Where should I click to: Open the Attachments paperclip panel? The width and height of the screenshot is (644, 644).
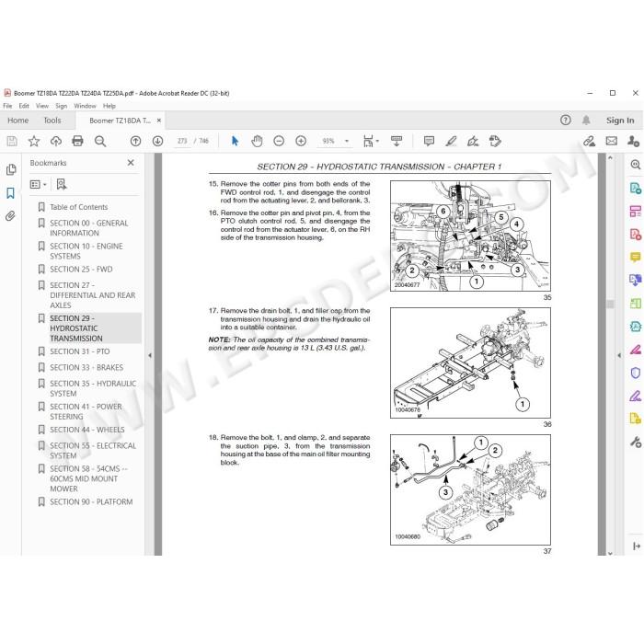click(x=11, y=216)
